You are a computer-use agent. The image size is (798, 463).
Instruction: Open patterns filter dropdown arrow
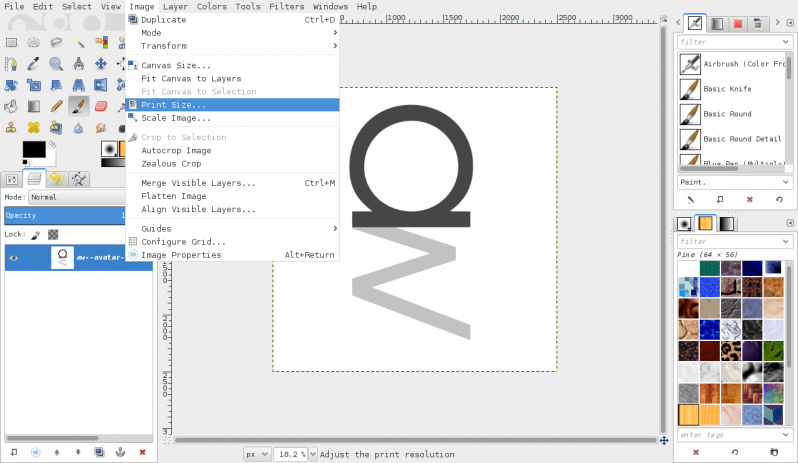coord(785,241)
